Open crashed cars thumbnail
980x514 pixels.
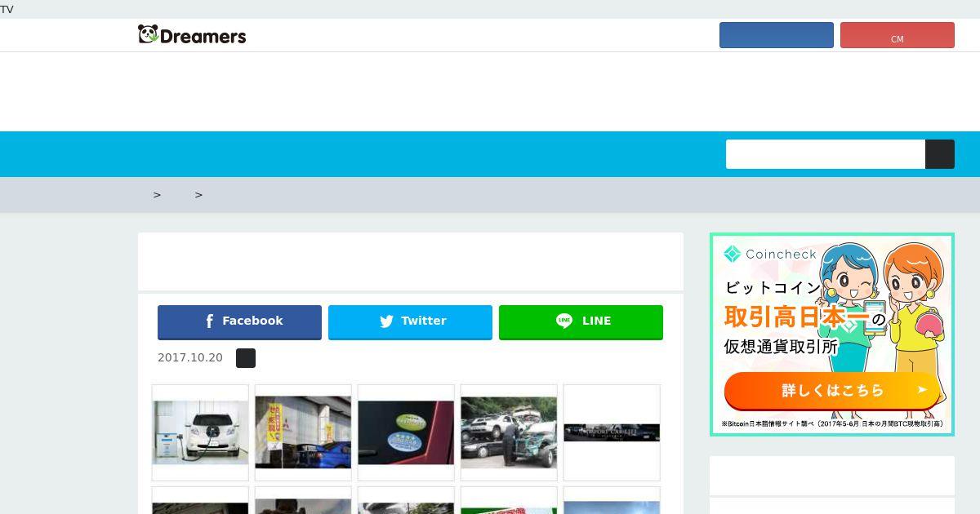tap(509, 432)
